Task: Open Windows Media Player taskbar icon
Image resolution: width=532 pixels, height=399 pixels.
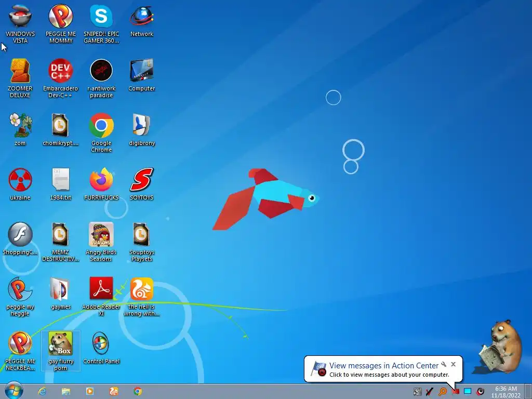Action: tap(89, 392)
